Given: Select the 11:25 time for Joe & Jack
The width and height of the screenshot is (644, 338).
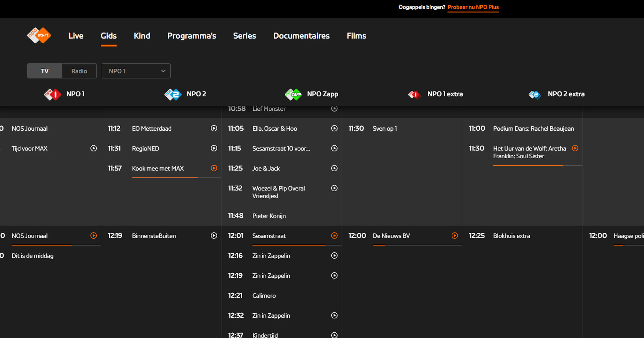Looking at the screenshot, I should click(x=235, y=168).
